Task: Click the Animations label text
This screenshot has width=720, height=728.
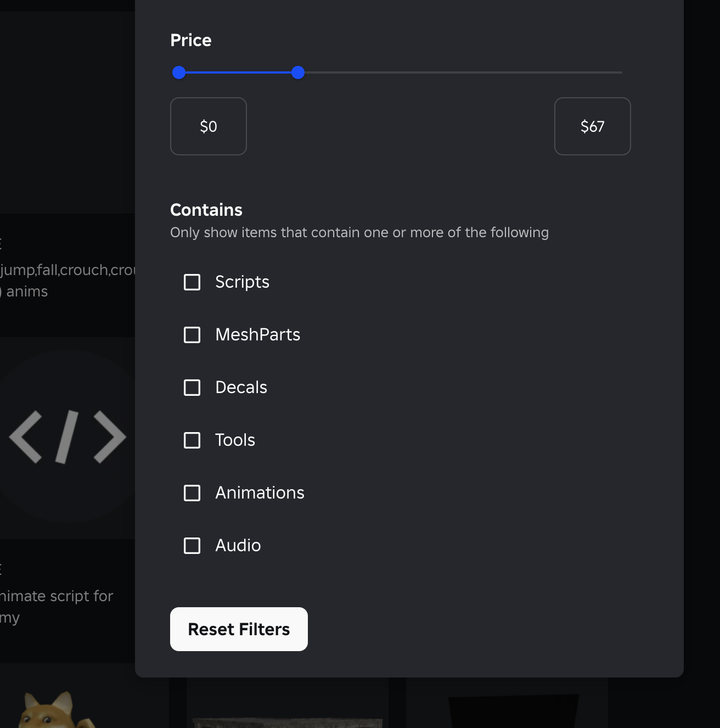Action: click(260, 493)
